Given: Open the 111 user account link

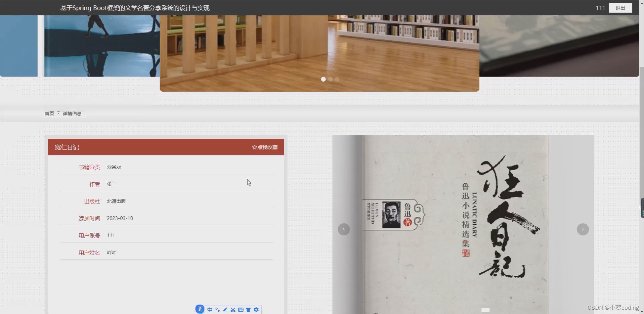Looking at the screenshot, I should (x=600, y=8).
